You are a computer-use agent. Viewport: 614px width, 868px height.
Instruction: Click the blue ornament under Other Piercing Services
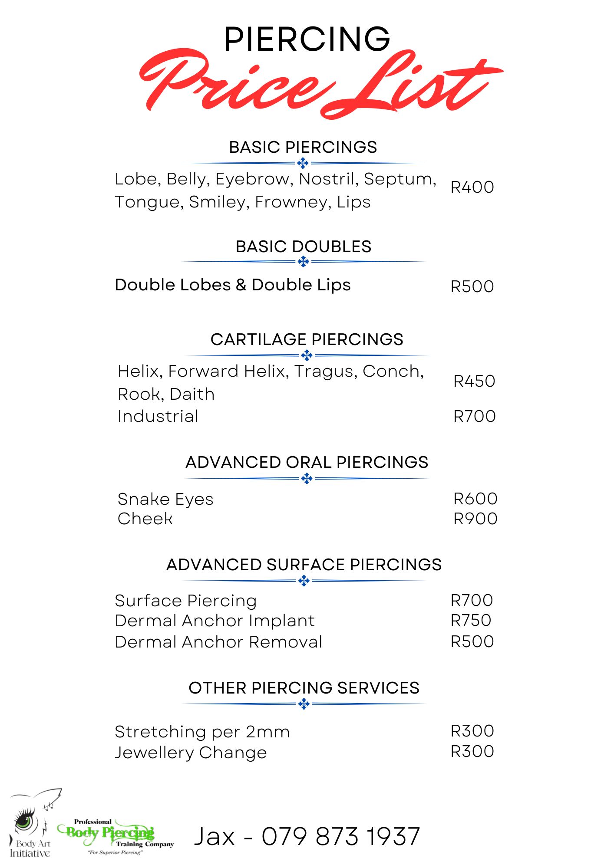[304, 704]
